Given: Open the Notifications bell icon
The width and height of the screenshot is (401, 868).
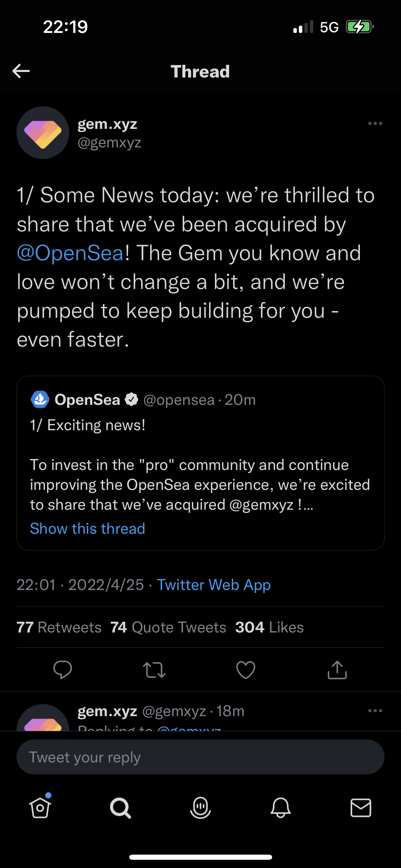Looking at the screenshot, I should point(281,808).
